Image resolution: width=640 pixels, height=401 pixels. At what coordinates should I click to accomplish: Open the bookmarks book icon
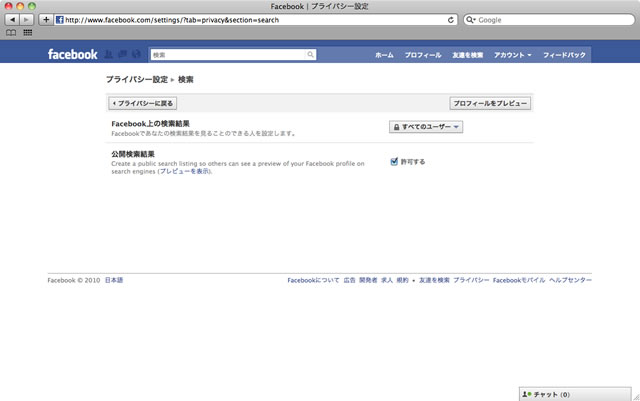[x=11, y=33]
